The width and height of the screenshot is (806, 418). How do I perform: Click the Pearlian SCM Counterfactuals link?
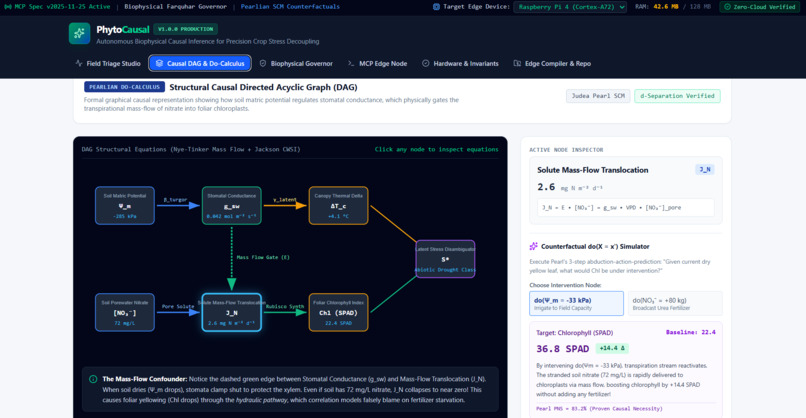pos(290,7)
